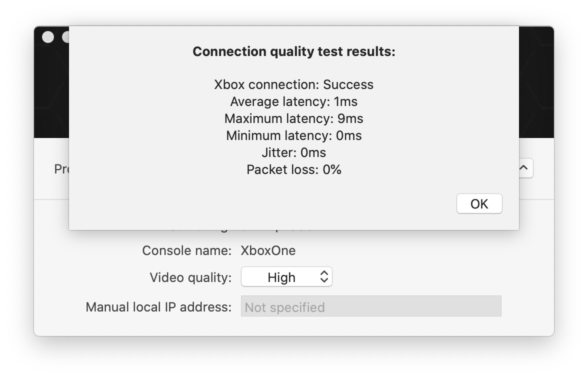
Task: Click OK to dismiss the test results
Action: (x=479, y=203)
